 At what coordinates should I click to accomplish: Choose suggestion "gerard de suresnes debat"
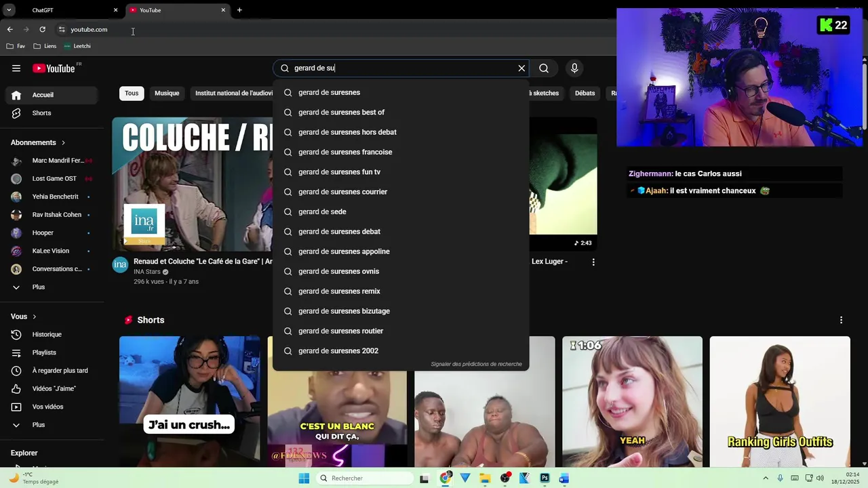(401, 232)
